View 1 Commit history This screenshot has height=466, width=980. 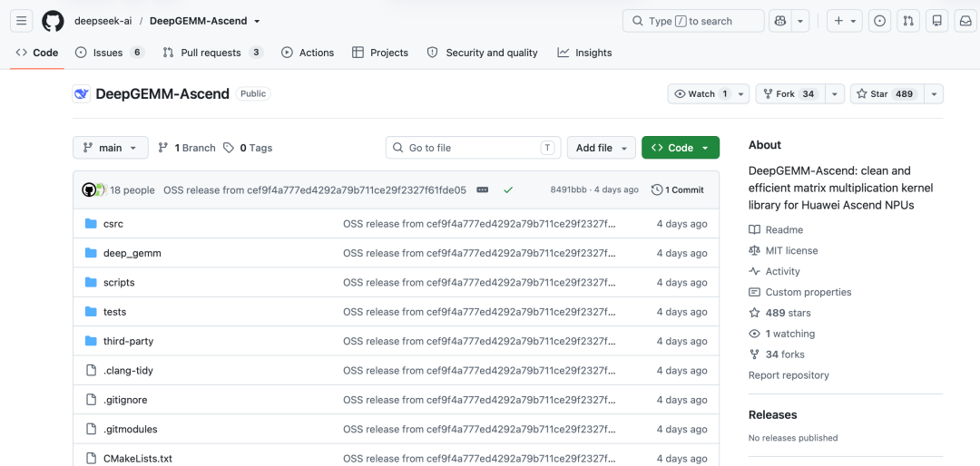point(678,189)
